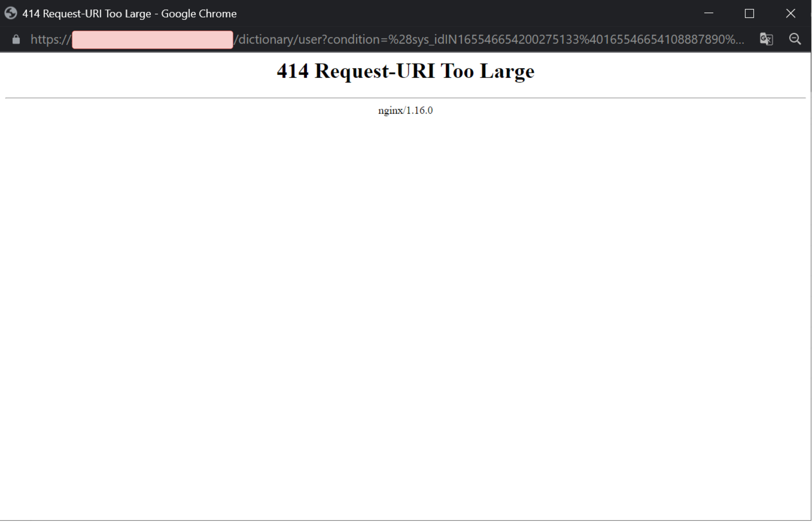Click the nginx/1.16.0 server text
812x522 pixels.
coord(405,111)
